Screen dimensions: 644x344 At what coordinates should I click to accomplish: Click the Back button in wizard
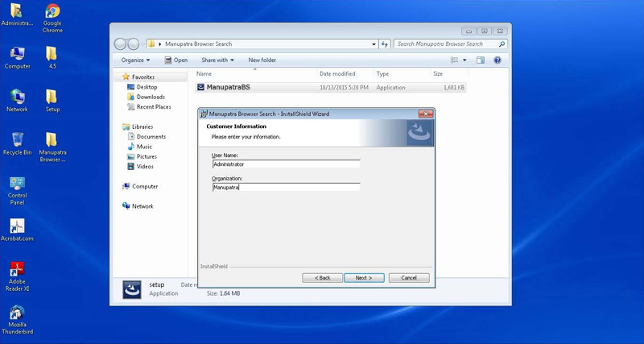coord(323,278)
